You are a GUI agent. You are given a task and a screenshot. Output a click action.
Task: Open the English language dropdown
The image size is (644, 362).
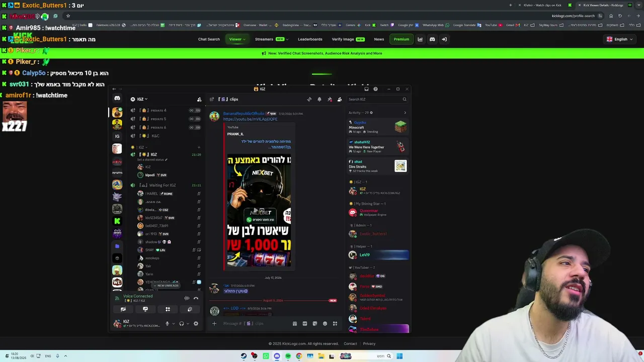(x=620, y=39)
